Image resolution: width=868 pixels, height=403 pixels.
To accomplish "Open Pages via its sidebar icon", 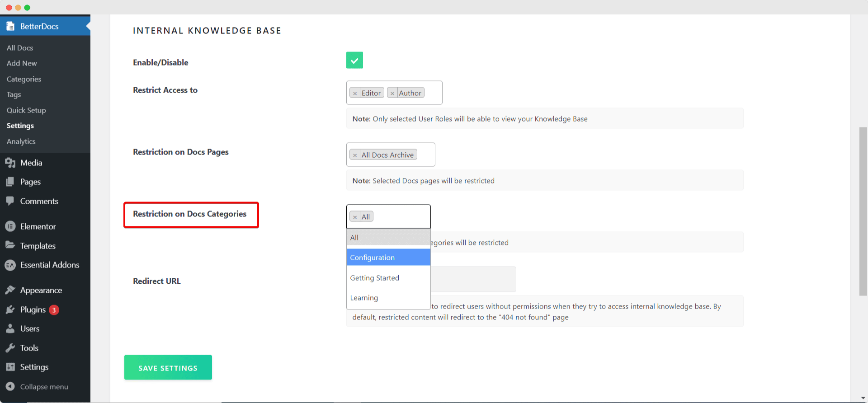I will point(10,182).
